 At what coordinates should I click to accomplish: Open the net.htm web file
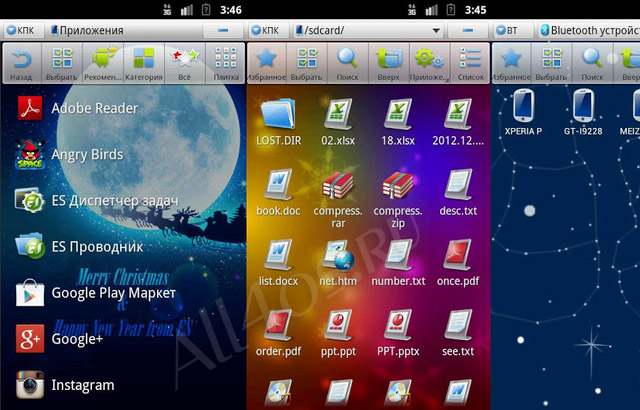338,262
